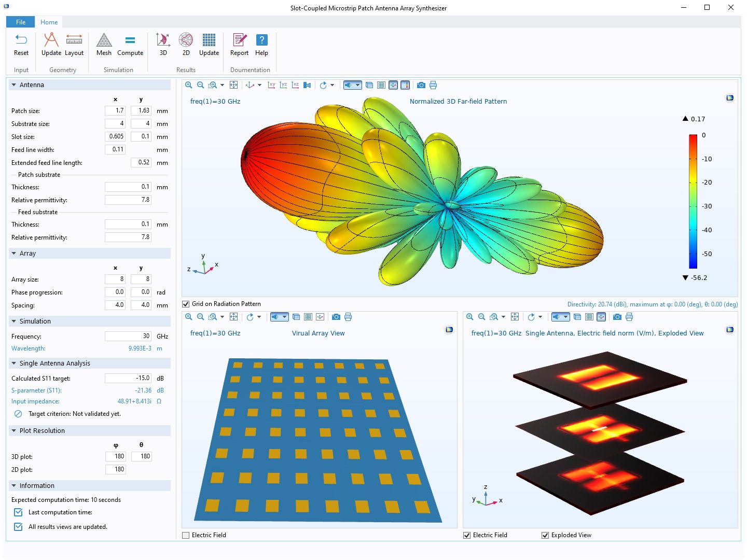747x560 pixels.
Task: Uncheck Grid on Radiation Pattern
Action: click(x=186, y=304)
